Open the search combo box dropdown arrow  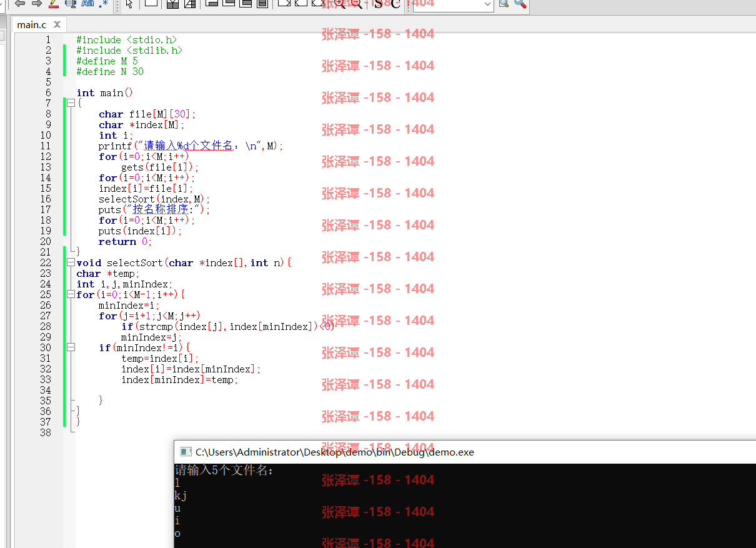click(x=487, y=5)
